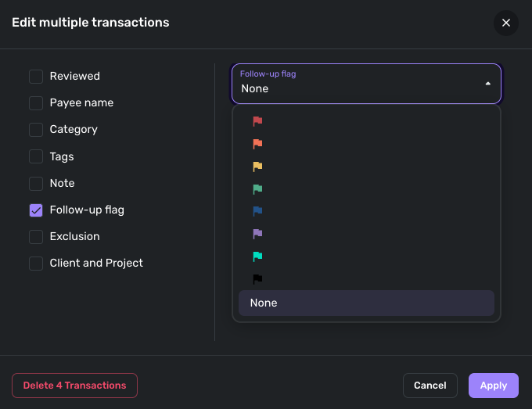
Task: Choose the orange follow-up flag
Action: pos(257,144)
